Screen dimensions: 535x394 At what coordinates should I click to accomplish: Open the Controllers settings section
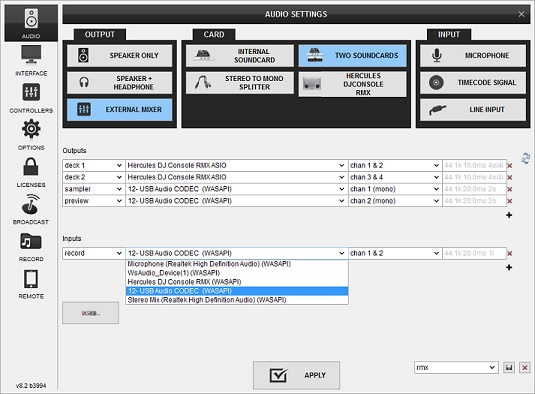click(x=31, y=98)
